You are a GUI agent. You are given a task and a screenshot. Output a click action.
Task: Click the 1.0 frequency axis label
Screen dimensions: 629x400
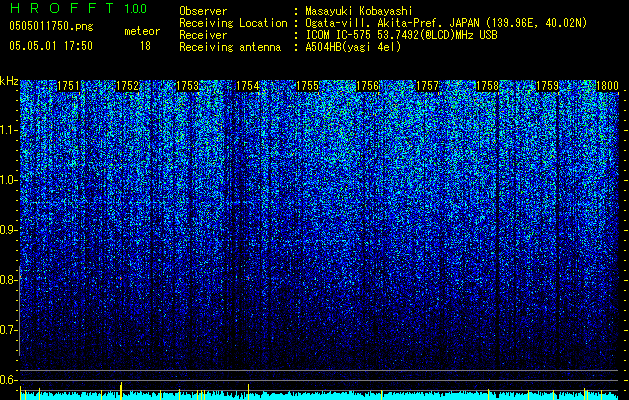(x=8, y=180)
